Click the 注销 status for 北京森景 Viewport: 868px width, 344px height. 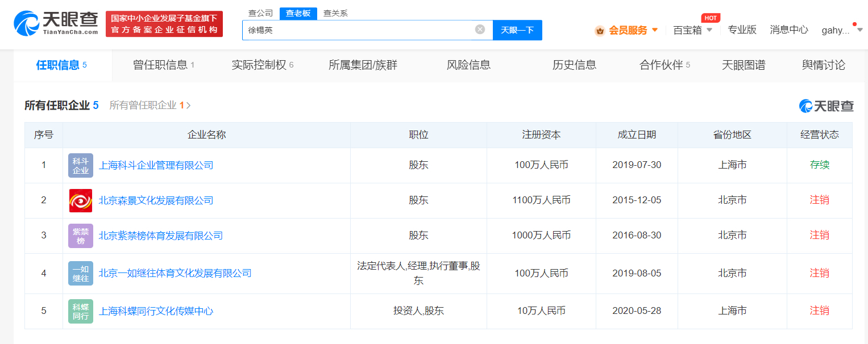(x=820, y=200)
